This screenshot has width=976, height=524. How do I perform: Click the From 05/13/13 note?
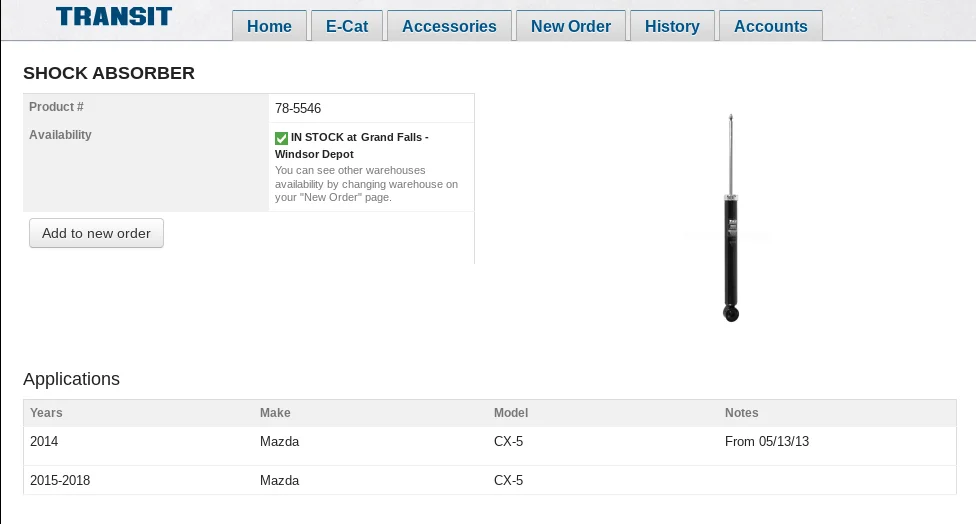(767, 442)
